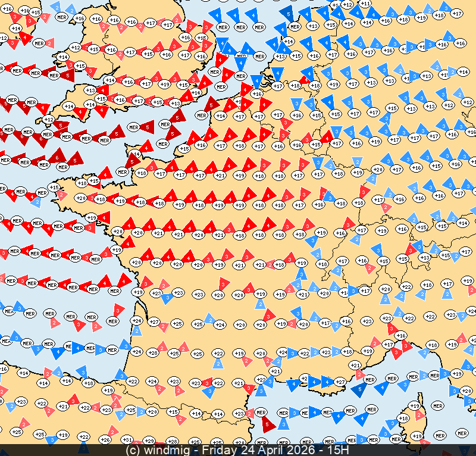Click the dark red force 5 arrow off Catalonia

coord(268,424)
